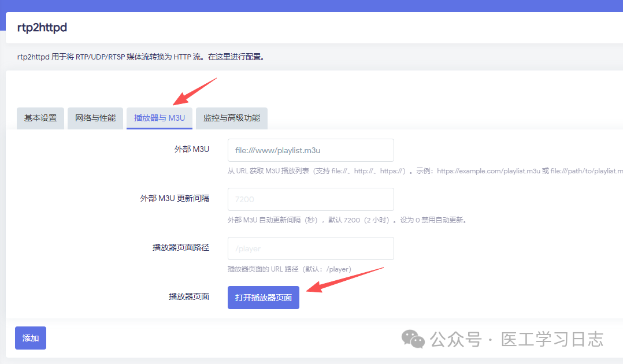Click the 播放器页面 row label
Viewport: 623px width, 364px height.
188,297
